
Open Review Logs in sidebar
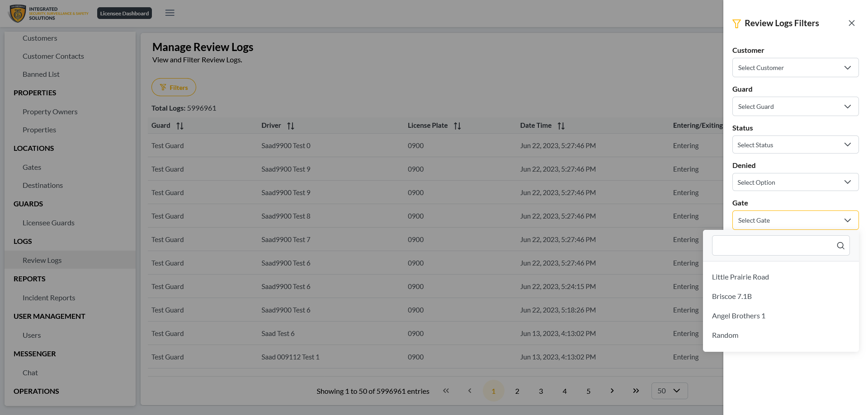pyautogui.click(x=70, y=260)
